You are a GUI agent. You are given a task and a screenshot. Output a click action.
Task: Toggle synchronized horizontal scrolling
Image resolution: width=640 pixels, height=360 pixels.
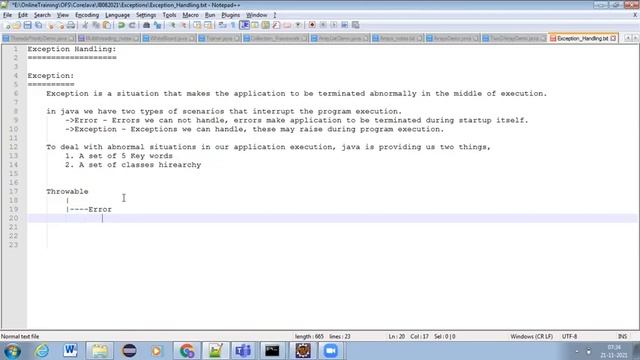(208, 25)
